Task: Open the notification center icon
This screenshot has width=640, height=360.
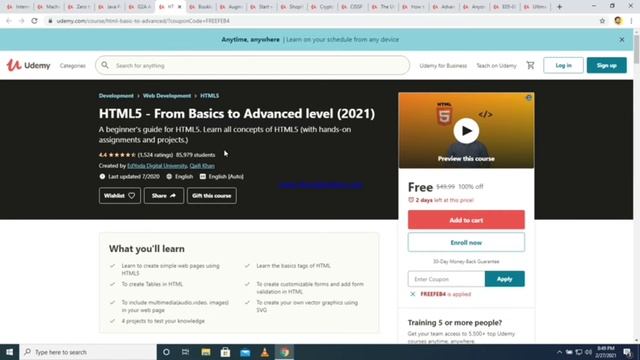Action: click(x=627, y=352)
